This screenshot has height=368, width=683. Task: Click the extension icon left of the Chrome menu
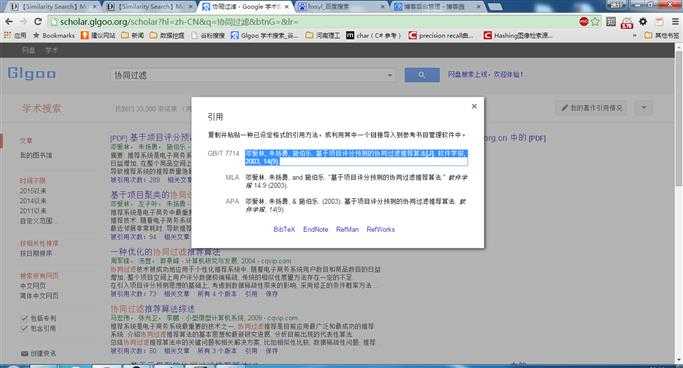click(x=659, y=21)
